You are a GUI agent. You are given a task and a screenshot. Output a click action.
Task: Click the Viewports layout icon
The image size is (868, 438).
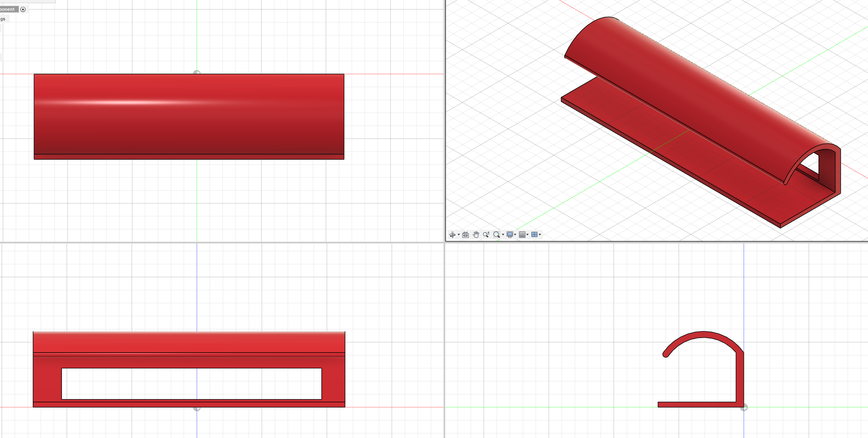pyautogui.click(x=534, y=235)
